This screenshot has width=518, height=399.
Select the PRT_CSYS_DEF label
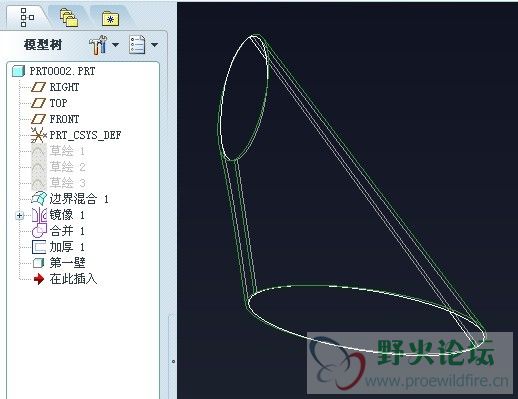(x=85, y=135)
